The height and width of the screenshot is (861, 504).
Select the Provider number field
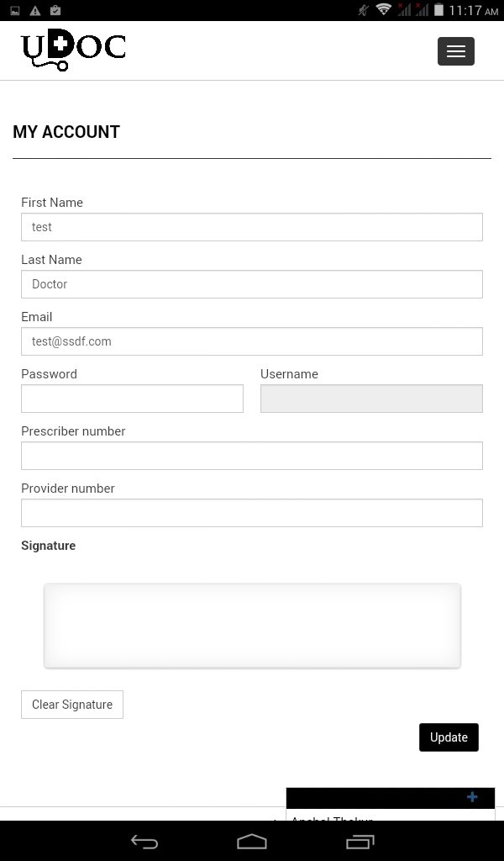click(252, 512)
